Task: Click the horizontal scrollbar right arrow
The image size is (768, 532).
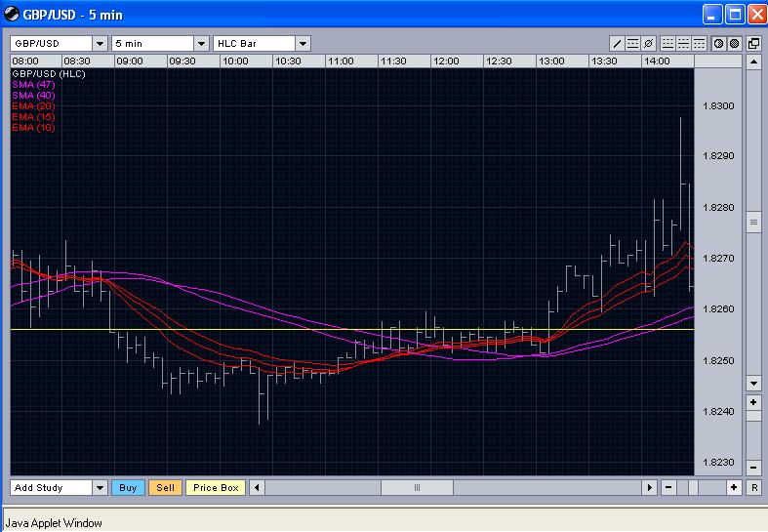Action: (x=650, y=488)
